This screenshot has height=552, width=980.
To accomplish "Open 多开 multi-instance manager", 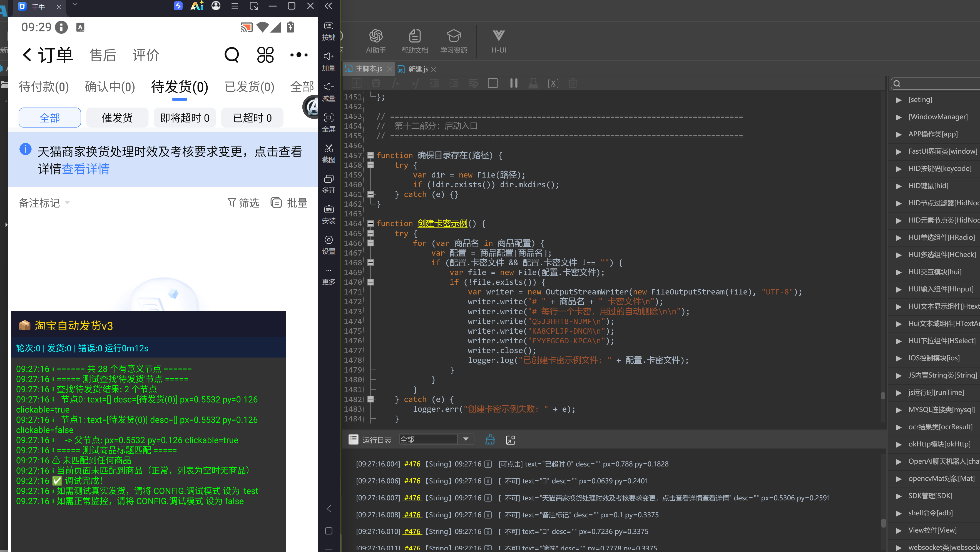I will pyautogui.click(x=329, y=184).
